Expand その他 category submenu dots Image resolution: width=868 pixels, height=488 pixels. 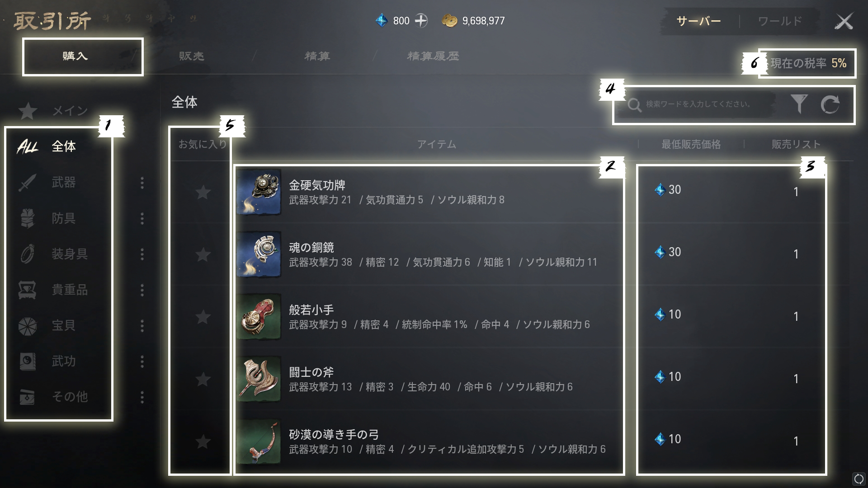pyautogui.click(x=142, y=397)
